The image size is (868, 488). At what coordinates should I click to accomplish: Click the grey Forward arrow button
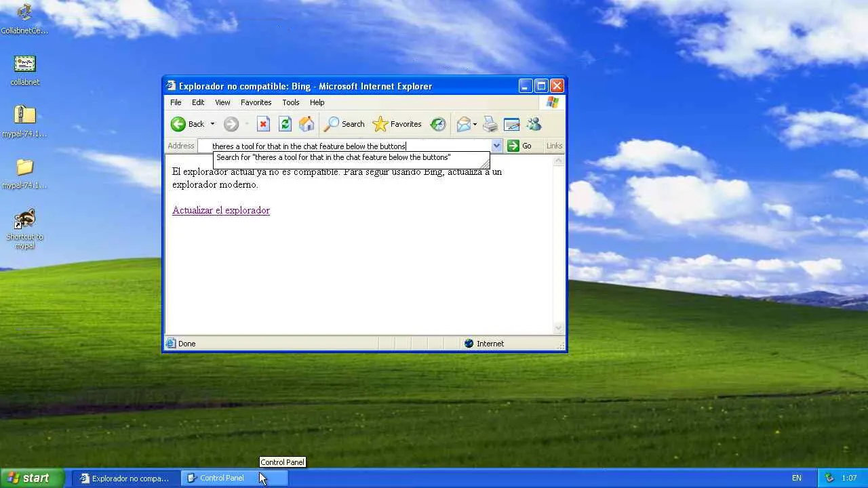(231, 124)
